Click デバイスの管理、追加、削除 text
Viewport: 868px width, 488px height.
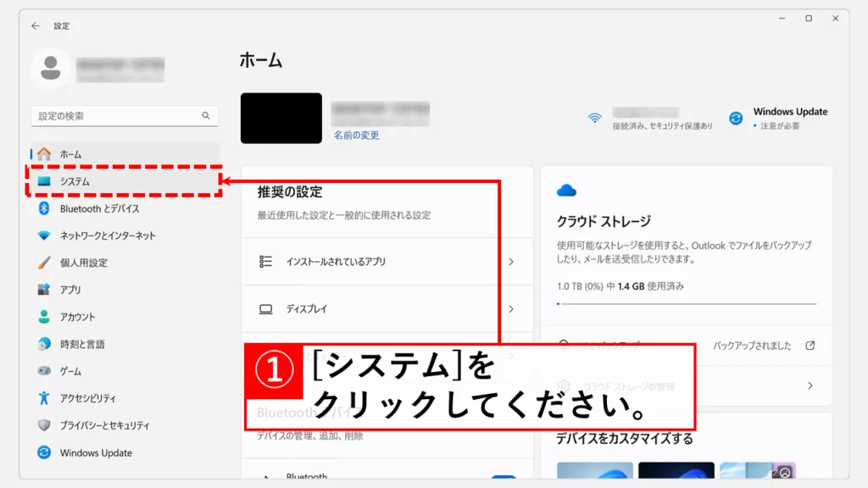pyautogui.click(x=310, y=436)
